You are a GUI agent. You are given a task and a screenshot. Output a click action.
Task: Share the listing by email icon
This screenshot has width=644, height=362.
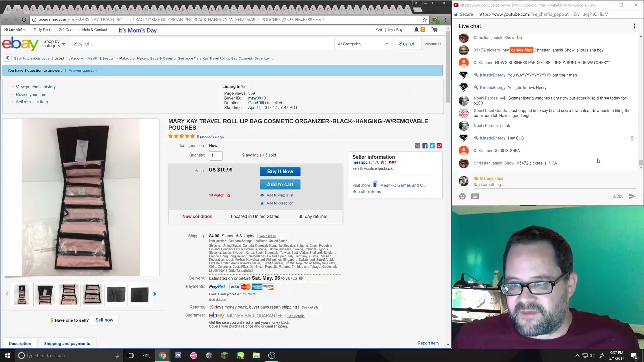click(418, 146)
